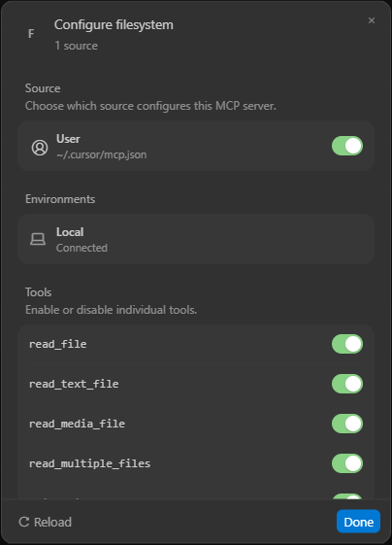Click the Configure filesystem title
The height and width of the screenshot is (545, 392).
114,25
